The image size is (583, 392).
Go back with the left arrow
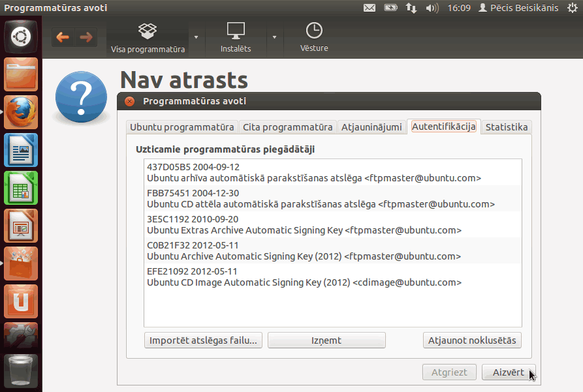(63, 37)
